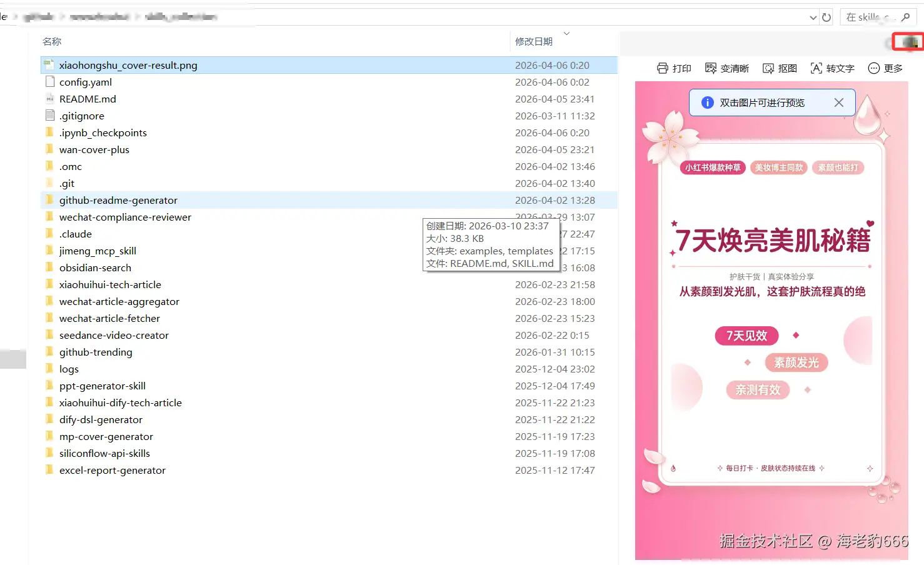The image size is (924, 565).
Task: Click the pink cover image preview
Action: 771,321
